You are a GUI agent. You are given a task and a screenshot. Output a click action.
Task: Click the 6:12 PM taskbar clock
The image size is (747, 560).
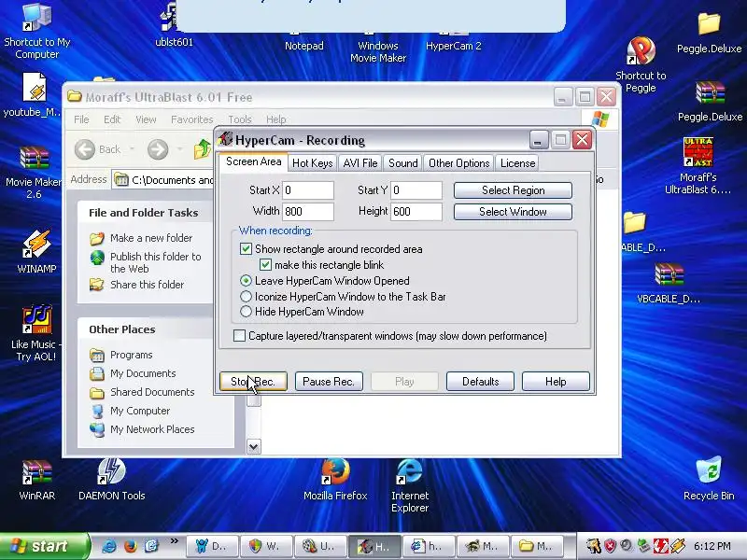coord(712,546)
